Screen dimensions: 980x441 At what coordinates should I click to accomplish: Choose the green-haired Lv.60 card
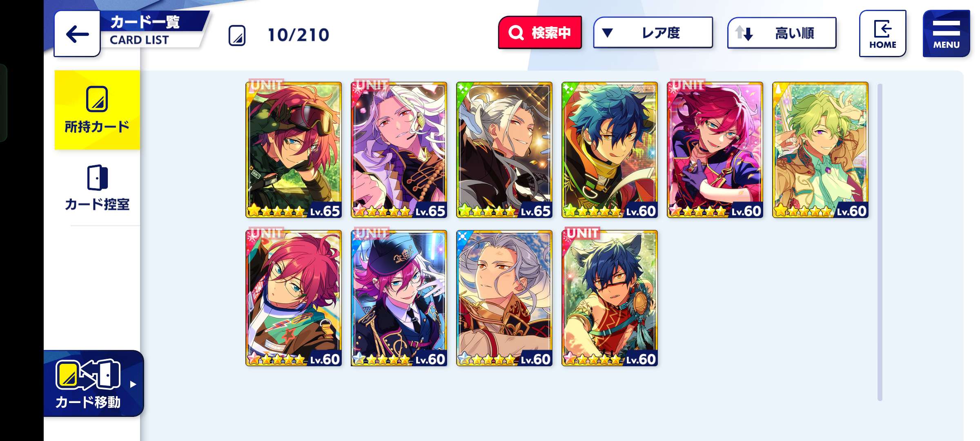tap(820, 149)
